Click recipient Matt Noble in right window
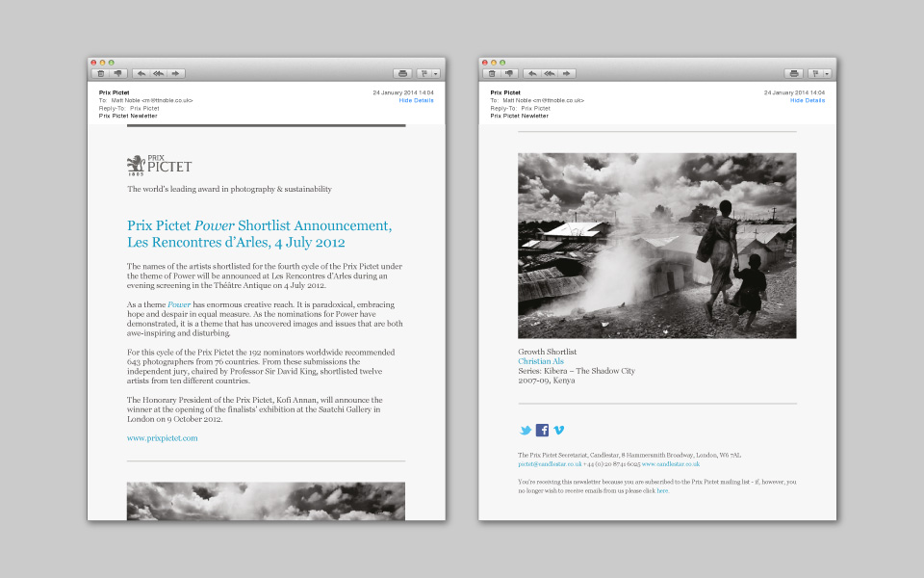The image size is (924, 578). (x=543, y=100)
